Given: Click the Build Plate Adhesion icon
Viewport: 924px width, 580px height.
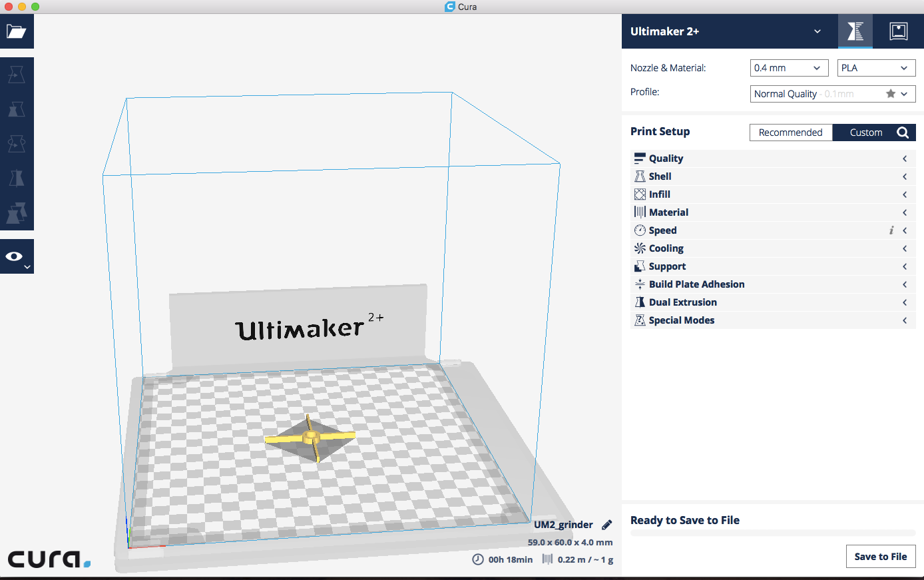Looking at the screenshot, I should click(x=640, y=284).
